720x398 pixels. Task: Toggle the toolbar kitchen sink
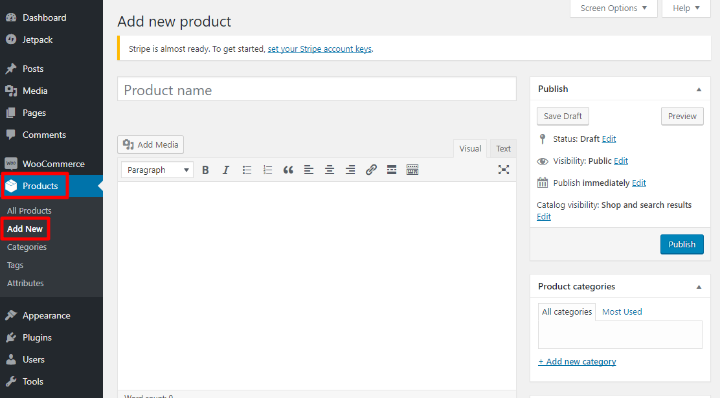412,170
